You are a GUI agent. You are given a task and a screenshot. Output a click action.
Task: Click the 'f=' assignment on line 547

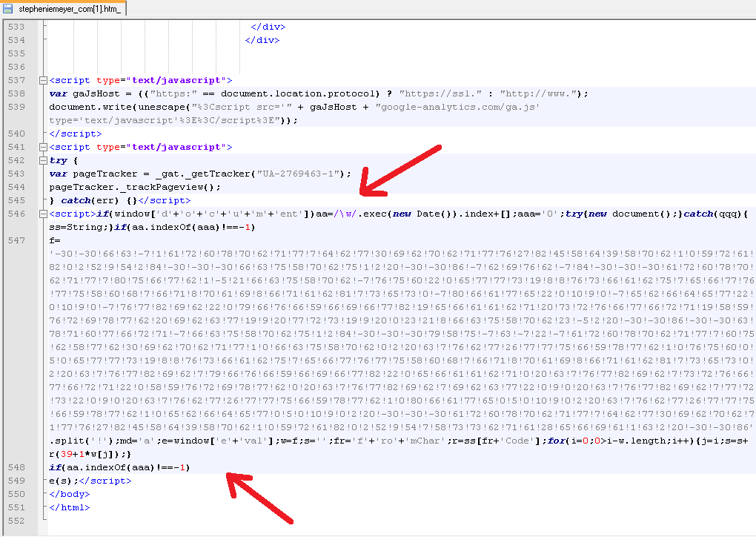tap(55, 240)
